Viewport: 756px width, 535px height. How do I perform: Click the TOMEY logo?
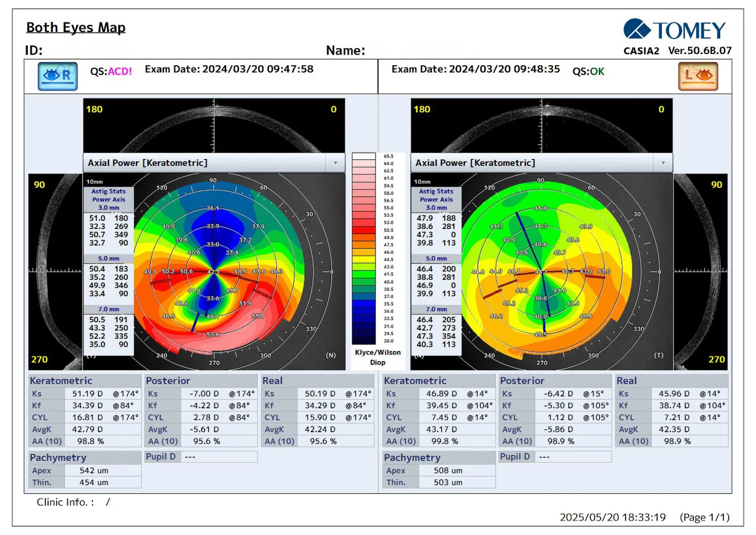pos(674,30)
